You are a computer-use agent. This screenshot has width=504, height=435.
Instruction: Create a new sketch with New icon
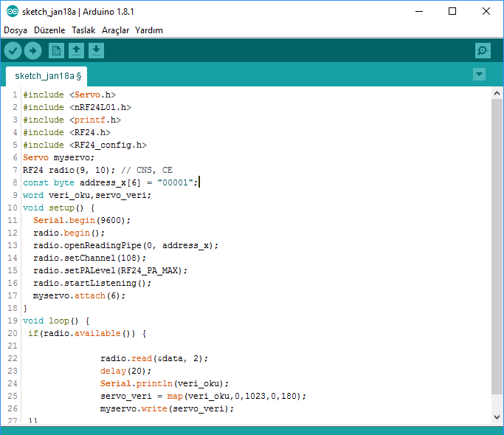56,50
